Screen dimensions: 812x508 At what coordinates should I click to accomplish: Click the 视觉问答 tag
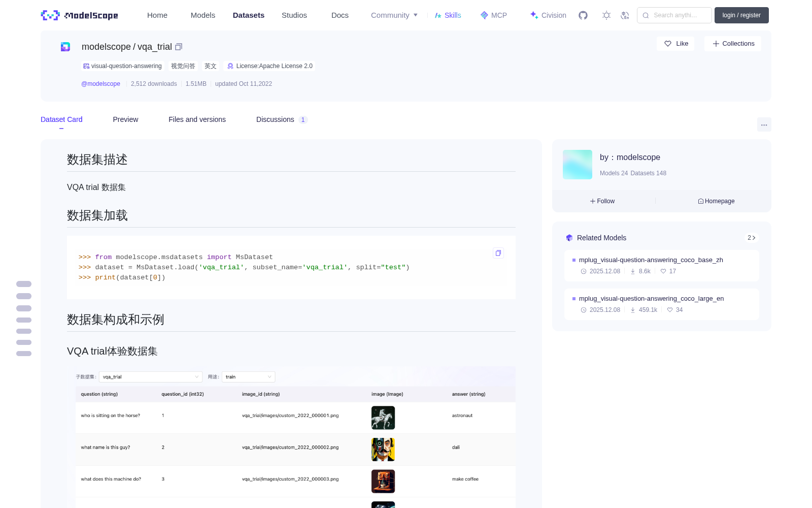[x=183, y=66]
